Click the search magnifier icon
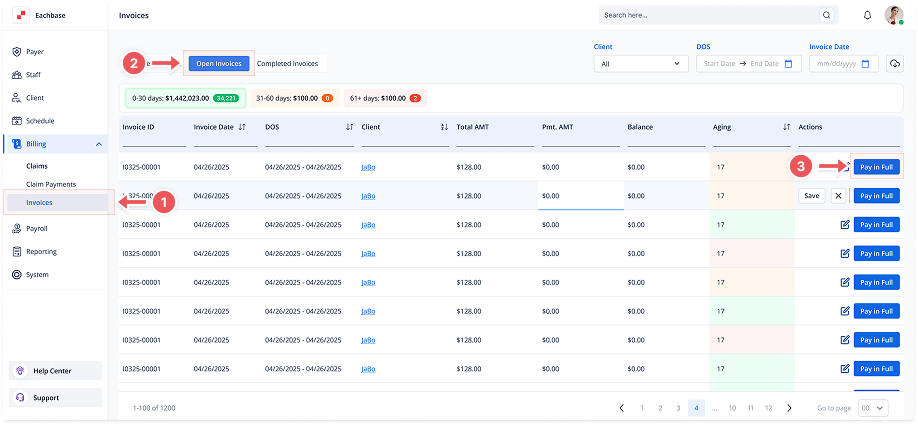The image size is (918, 425). [x=825, y=16]
